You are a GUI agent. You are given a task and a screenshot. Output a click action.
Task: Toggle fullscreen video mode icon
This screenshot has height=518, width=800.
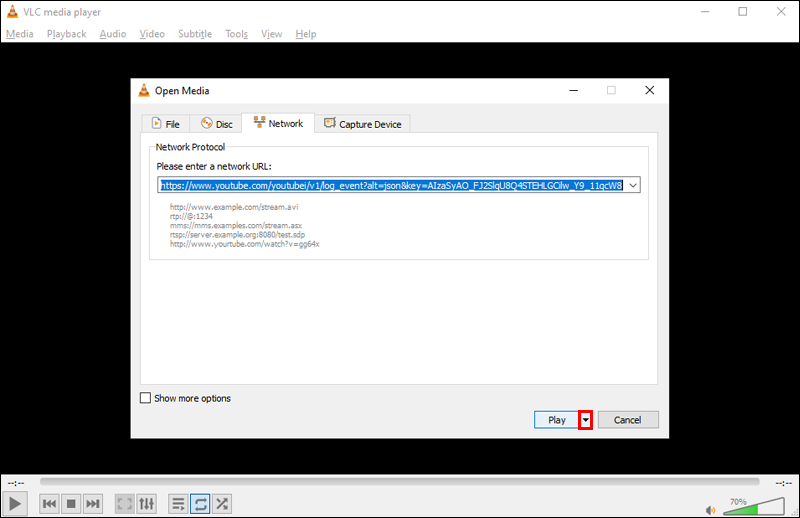(x=124, y=504)
